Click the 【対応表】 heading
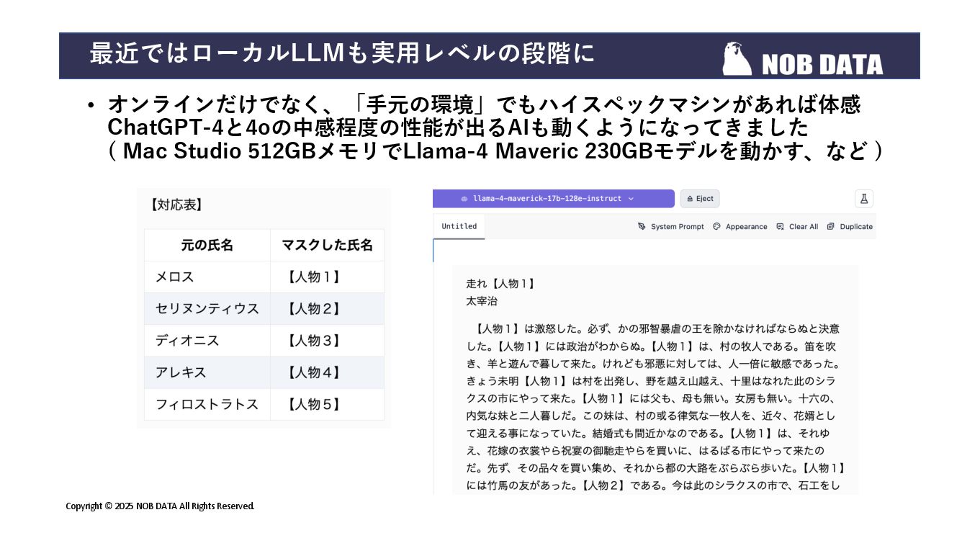This screenshot has height=551, width=980. click(x=176, y=205)
